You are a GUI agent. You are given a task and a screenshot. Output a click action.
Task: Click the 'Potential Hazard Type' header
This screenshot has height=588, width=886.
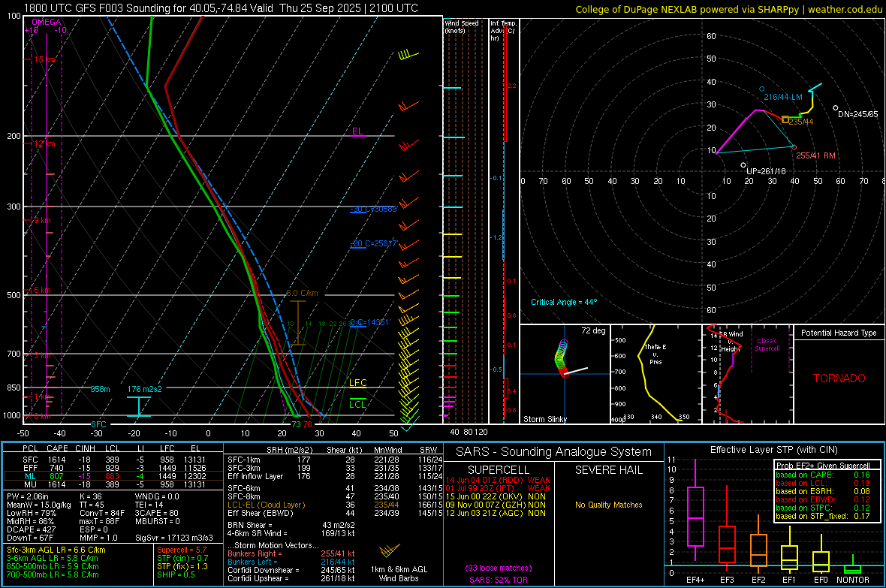[x=839, y=333]
